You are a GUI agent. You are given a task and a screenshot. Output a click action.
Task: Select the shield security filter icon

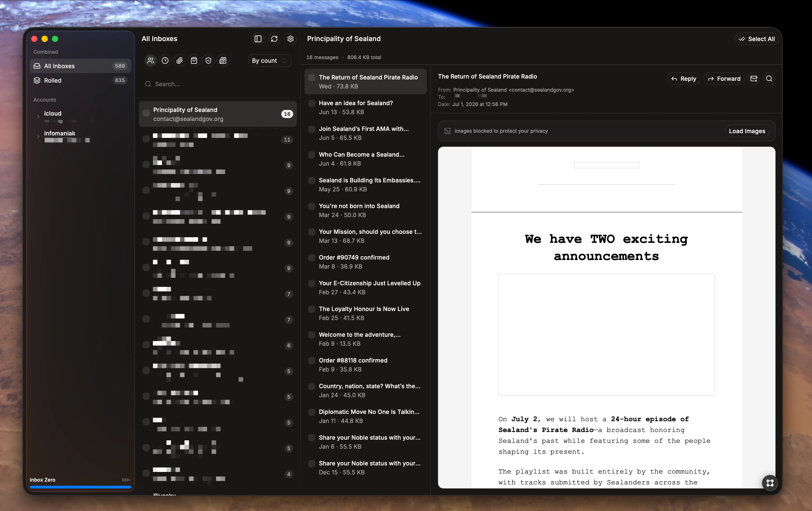(209, 61)
